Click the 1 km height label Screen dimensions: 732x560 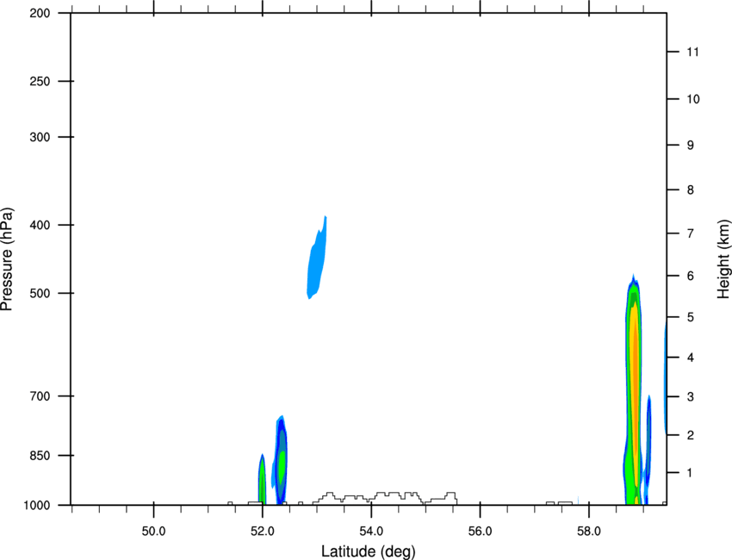tap(690, 473)
